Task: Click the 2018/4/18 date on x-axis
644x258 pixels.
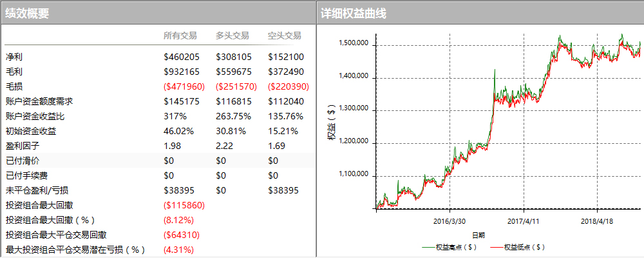Action: (597, 221)
